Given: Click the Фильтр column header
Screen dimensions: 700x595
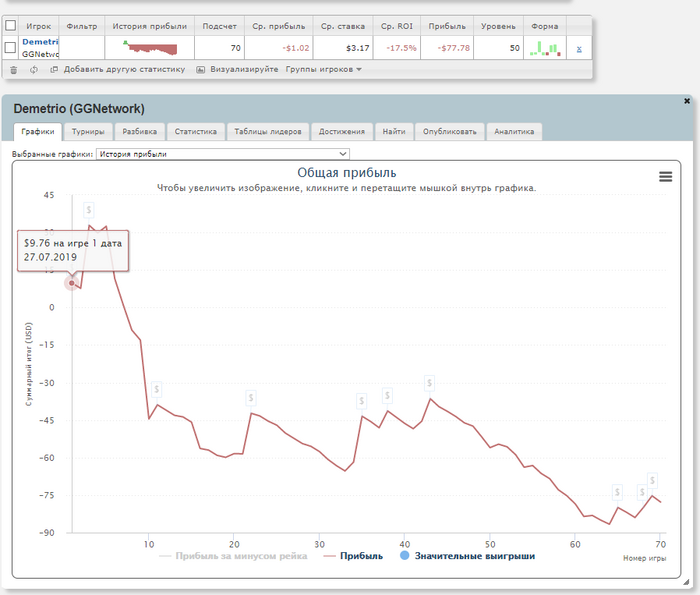Looking at the screenshot, I should point(82,26).
